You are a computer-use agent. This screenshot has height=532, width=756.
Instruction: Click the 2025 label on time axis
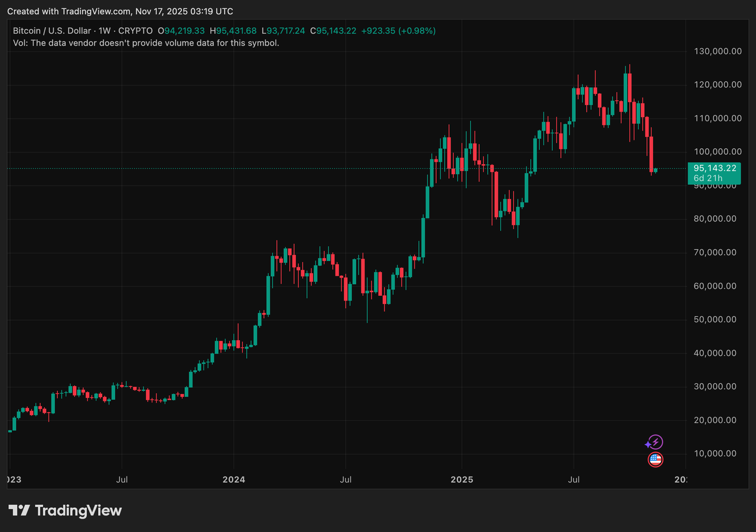click(462, 479)
